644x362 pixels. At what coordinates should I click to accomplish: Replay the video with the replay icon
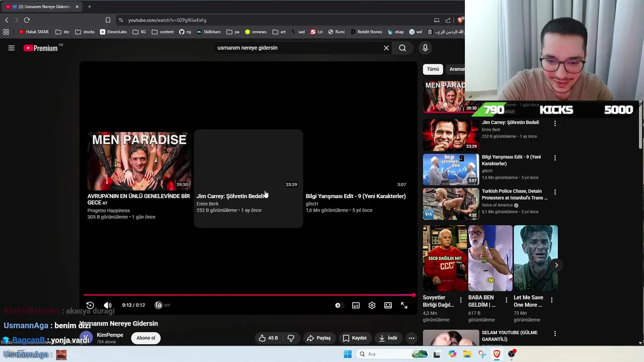(90, 305)
